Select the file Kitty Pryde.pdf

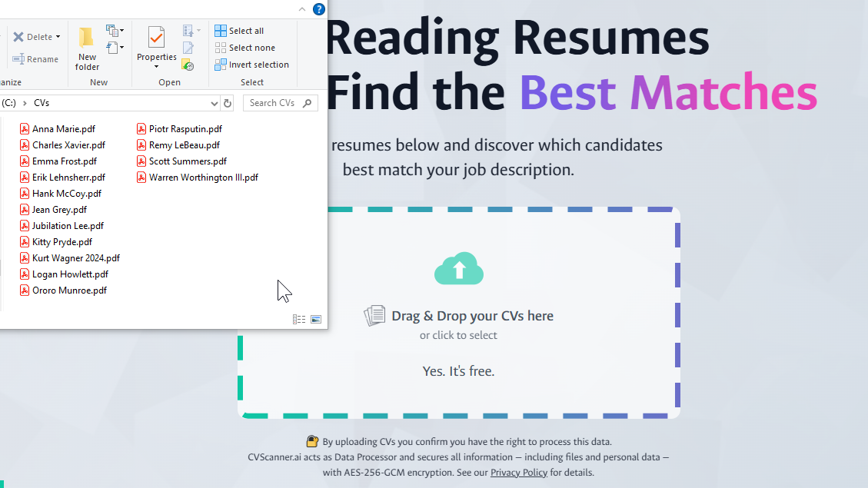point(56,242)
